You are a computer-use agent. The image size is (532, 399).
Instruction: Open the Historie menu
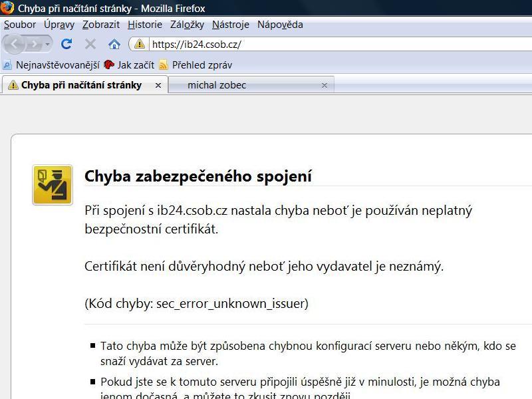[145, 25]
